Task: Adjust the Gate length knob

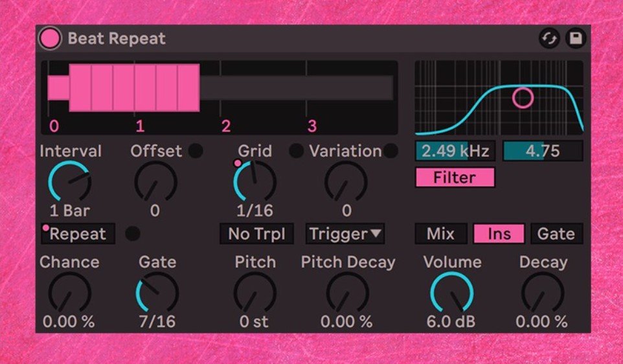Action: 157,293
